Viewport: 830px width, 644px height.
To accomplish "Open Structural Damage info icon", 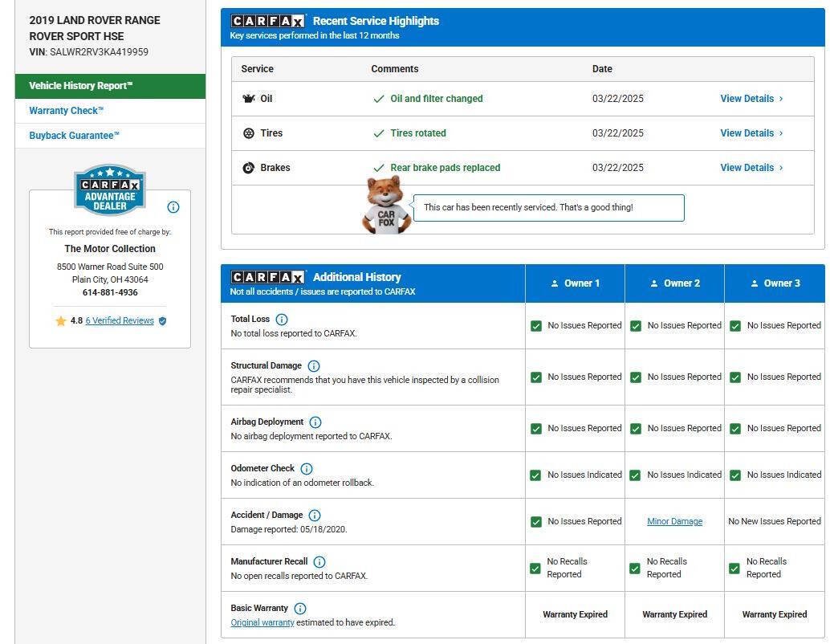I will click(313, 366).
